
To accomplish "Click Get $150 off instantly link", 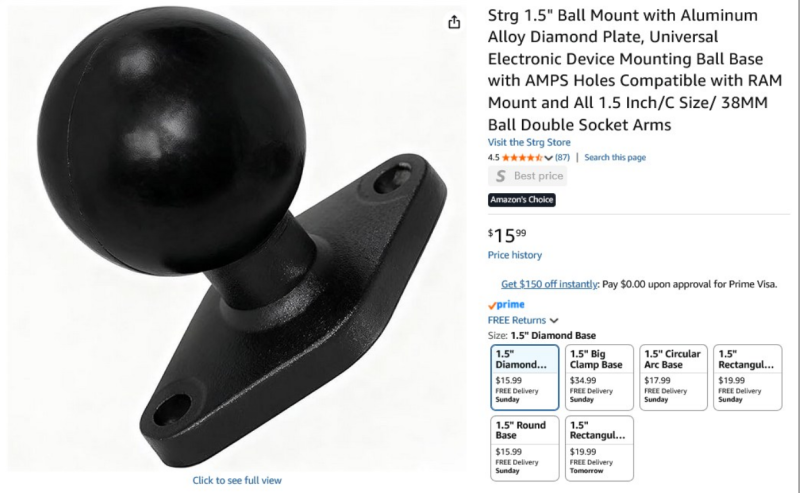I will click(x=549, y=284).
